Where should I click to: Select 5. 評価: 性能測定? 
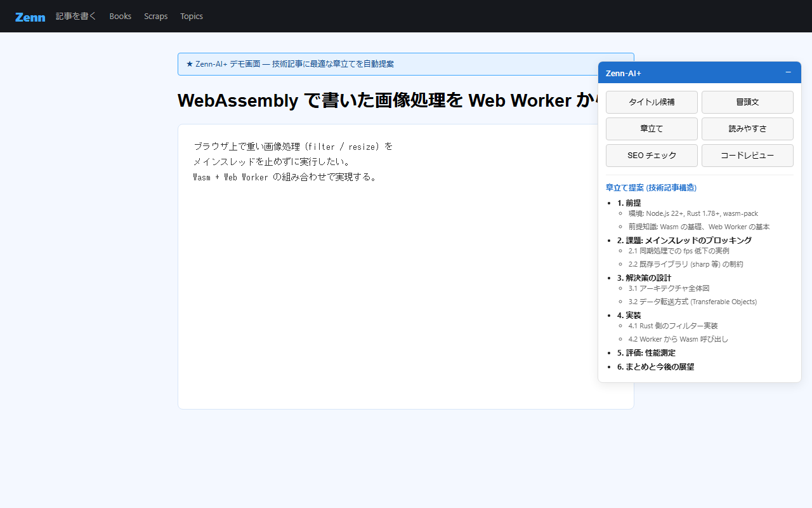tap(646, 353)
